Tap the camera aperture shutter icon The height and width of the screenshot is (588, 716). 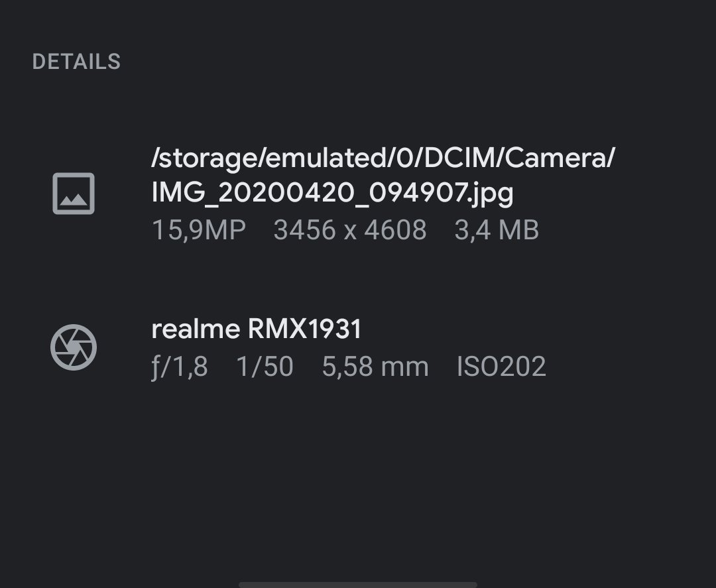click(74, 347)
